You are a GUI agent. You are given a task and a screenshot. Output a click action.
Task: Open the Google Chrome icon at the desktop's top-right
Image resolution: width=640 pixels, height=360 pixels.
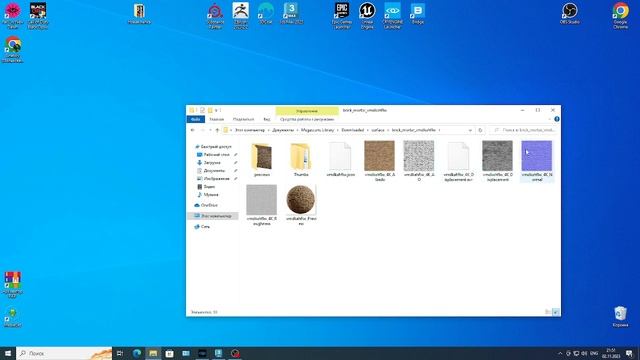click(x=620, y=15)
